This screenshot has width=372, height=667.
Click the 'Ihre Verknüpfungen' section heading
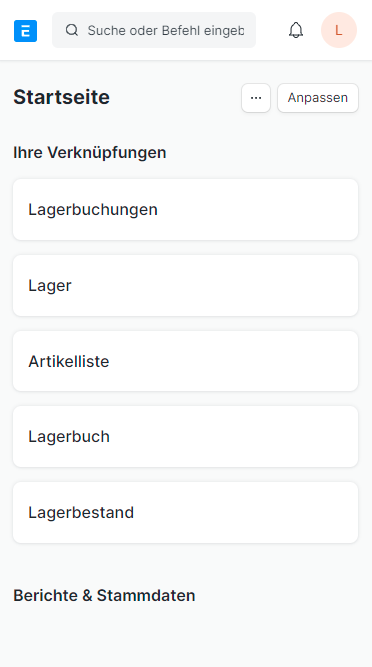90,153
